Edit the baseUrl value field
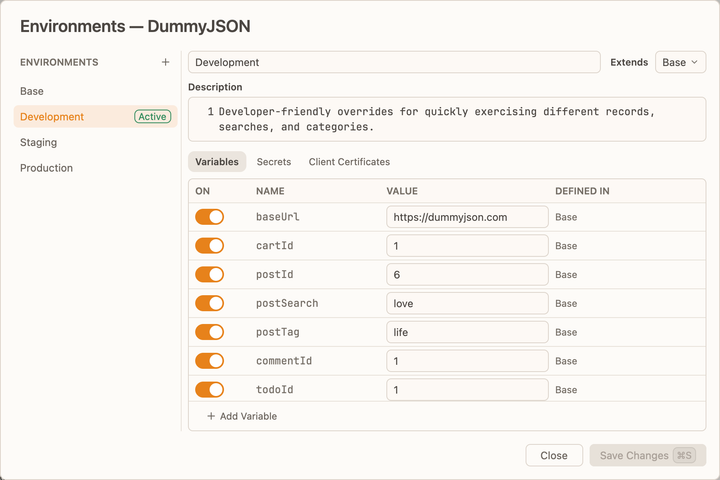This screenshot has height=480, width=720. [x=467, y=217]
